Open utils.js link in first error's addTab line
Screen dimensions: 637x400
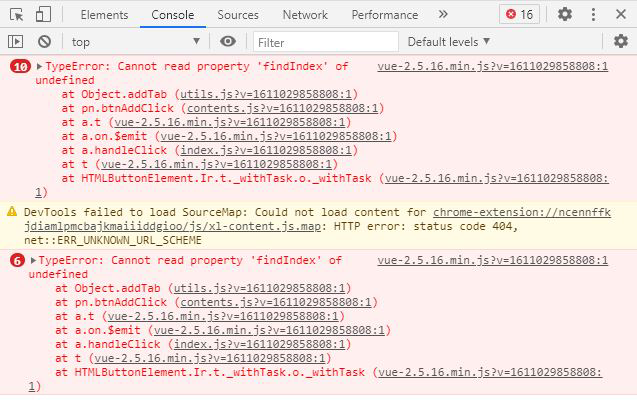266,94
